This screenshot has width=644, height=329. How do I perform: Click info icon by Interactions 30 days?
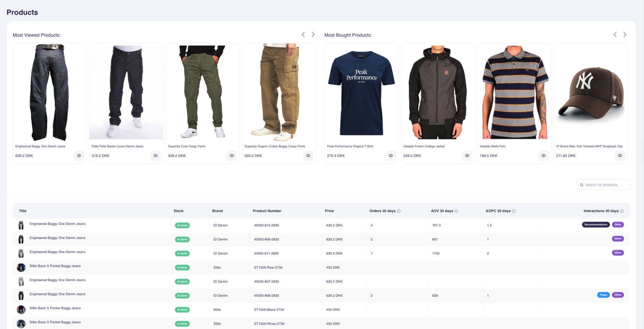pyautogui.click(x=622, y=211)
